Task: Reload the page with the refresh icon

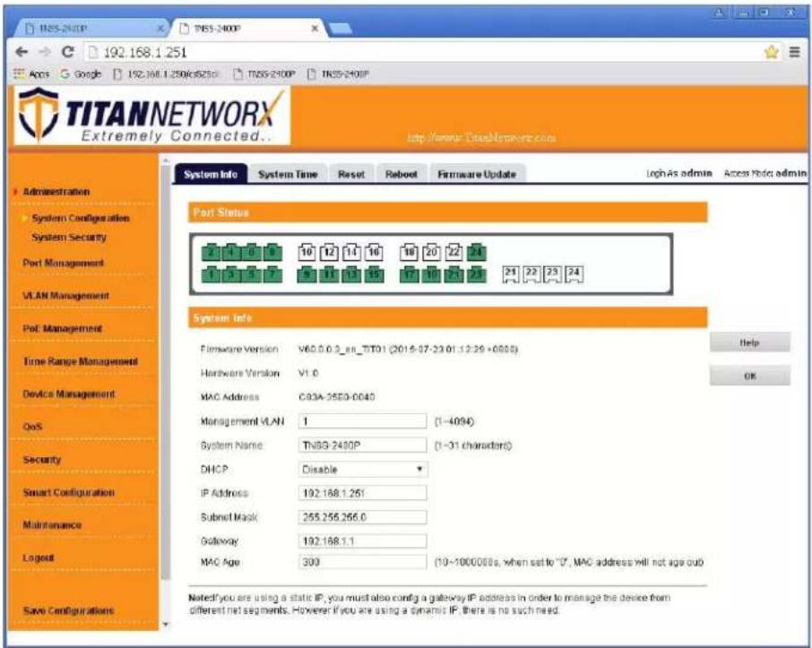Action: [67, 52]
